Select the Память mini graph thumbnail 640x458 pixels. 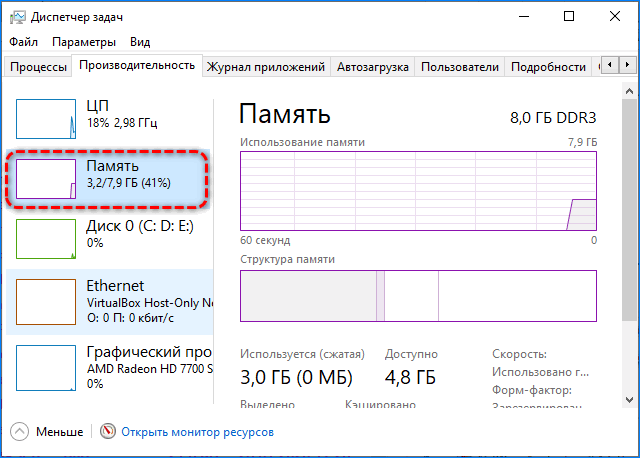(46, 179)
